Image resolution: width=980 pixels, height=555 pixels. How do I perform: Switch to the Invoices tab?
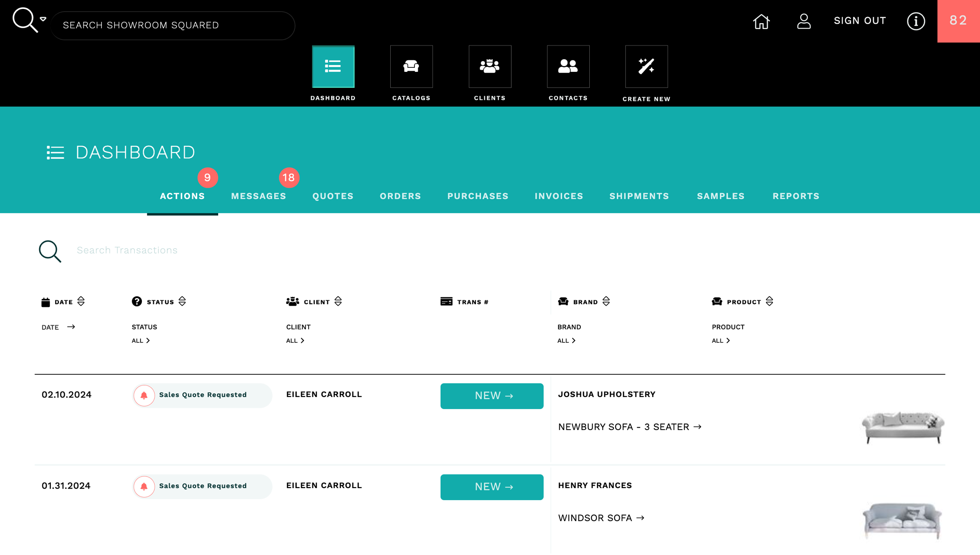point(558,196)
